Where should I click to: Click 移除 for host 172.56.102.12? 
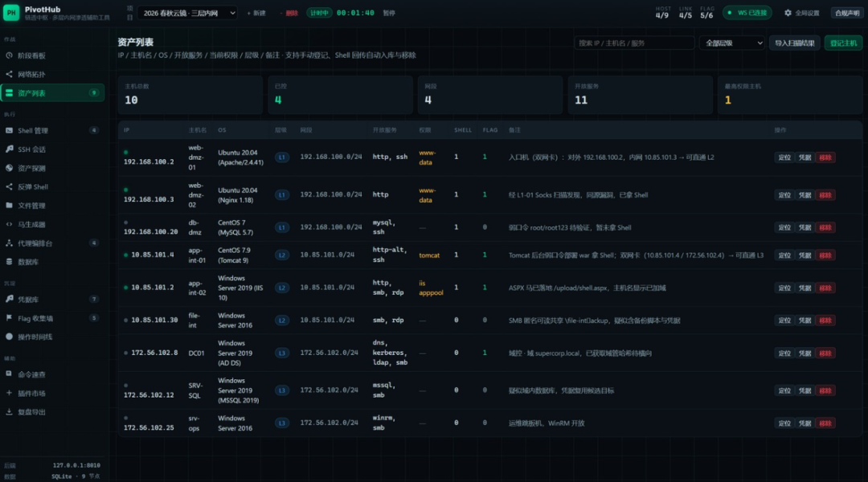coord(825,390)
